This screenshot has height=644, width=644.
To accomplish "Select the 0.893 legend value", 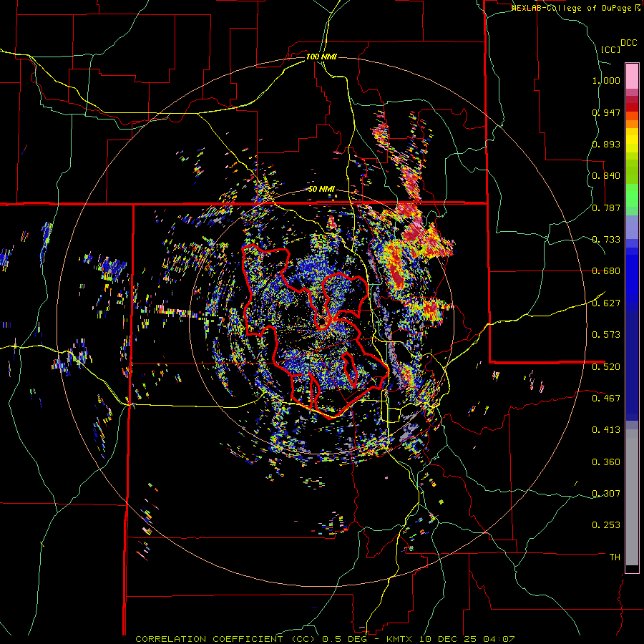I will tap(606, 144).
